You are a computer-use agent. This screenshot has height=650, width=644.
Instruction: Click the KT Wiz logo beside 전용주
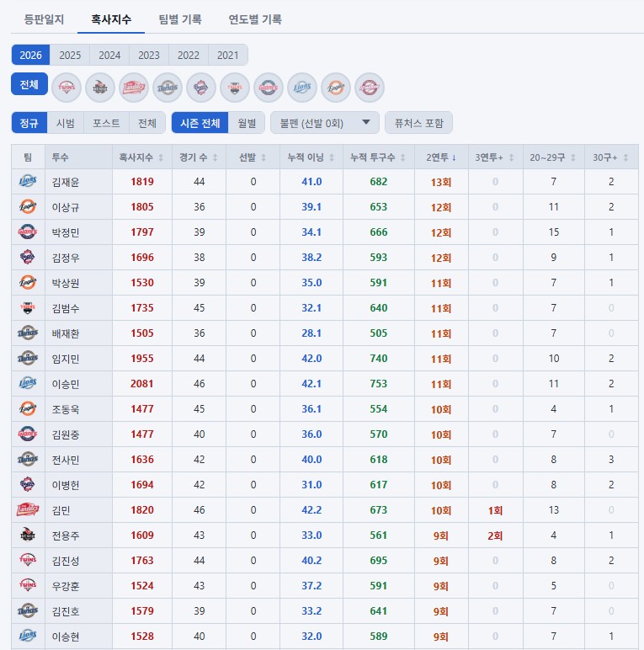coord(28,535)
